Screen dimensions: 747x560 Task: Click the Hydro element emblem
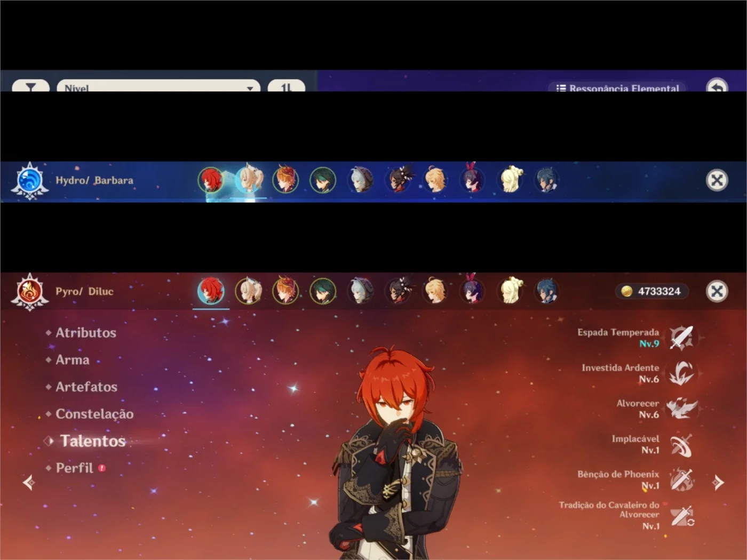[30, 181]
